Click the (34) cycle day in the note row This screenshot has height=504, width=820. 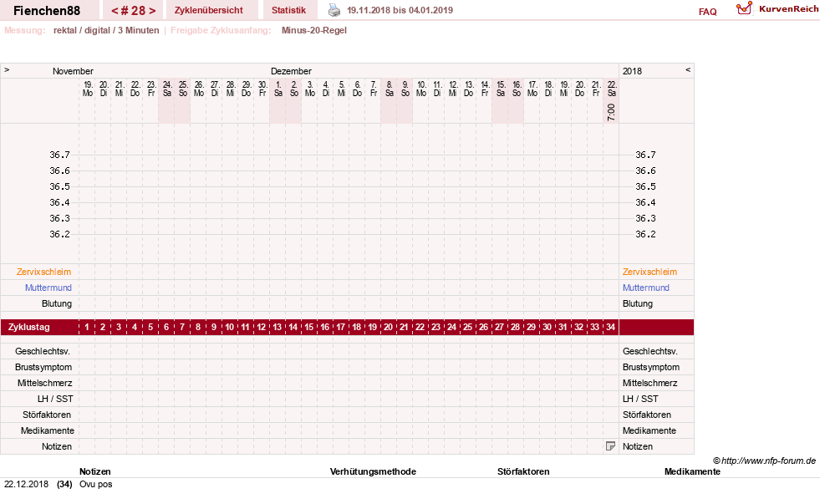pos(64,484)
